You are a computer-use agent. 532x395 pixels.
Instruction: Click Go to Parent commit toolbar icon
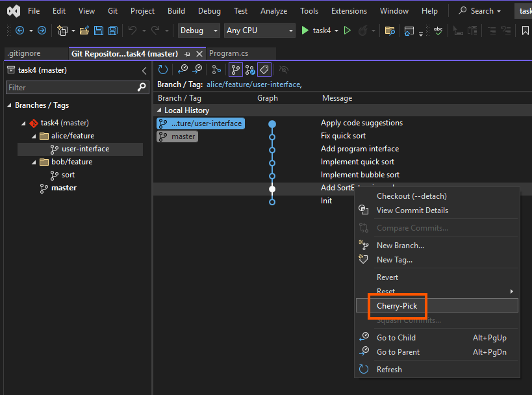pyautogui.click(x=197, y=70)
